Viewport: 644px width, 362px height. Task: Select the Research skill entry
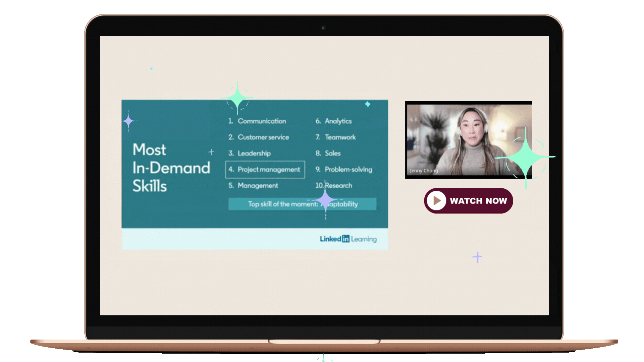338,185
